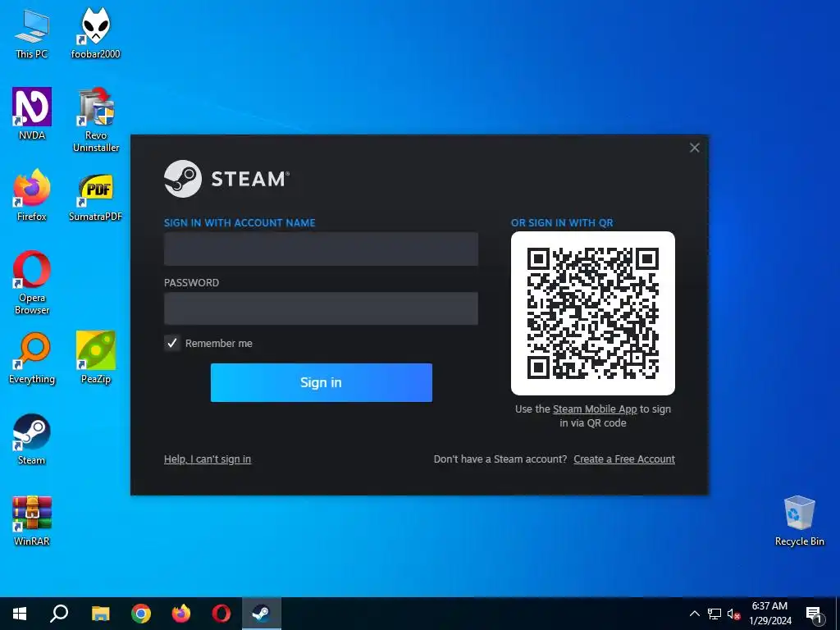840x630 pixels.
Task: Click the muted volume tray icon
Action: [734, 614]
